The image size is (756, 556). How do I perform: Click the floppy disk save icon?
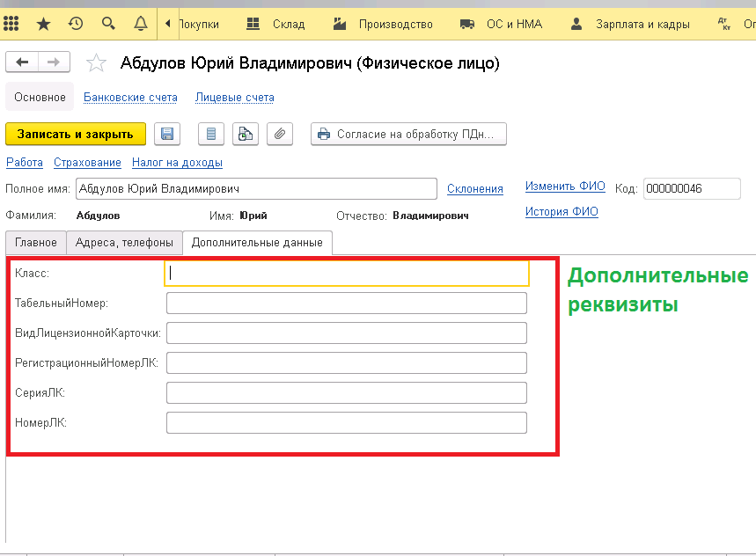pos(167,134)
